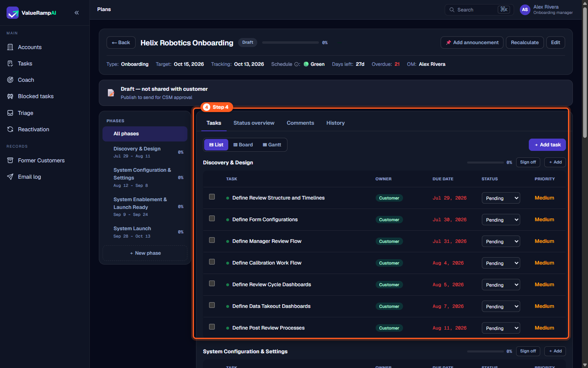The image size is (588, 368).
Task: Switch to Status overview tab
Action: tap(254, 123)
